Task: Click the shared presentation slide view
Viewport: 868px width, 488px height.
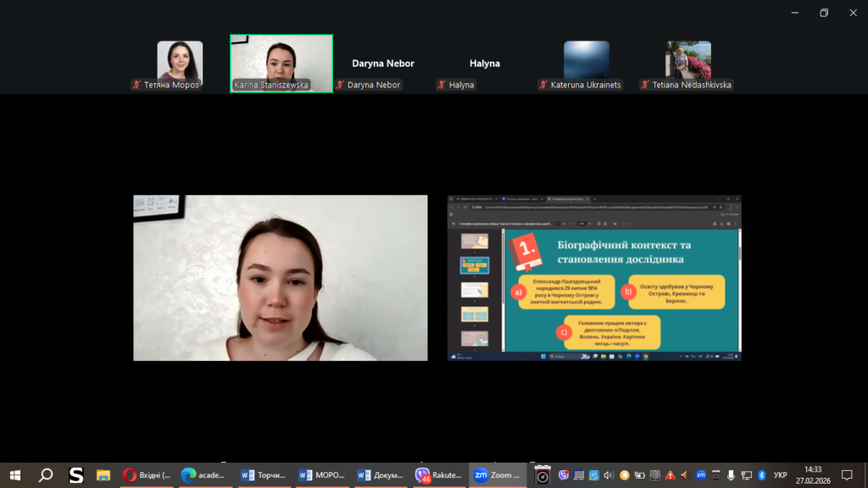Action: 594,279
